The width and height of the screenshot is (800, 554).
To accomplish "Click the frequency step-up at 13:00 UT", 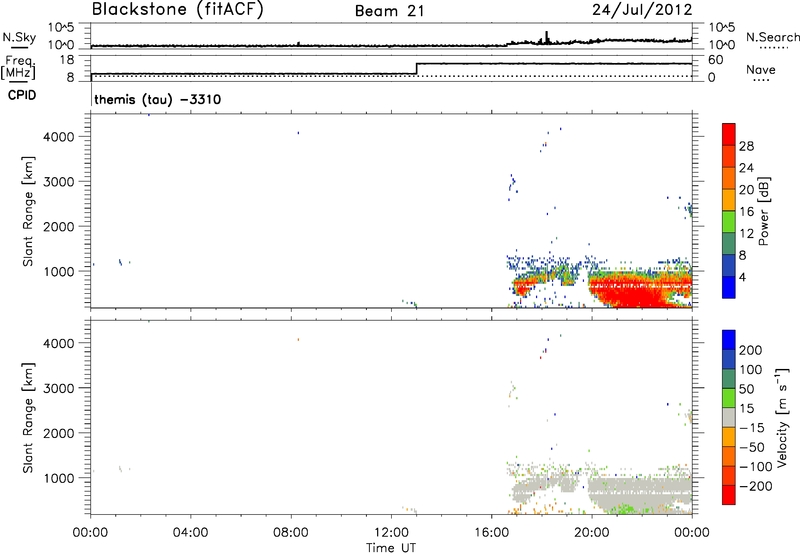I will [x=417, y=69].
